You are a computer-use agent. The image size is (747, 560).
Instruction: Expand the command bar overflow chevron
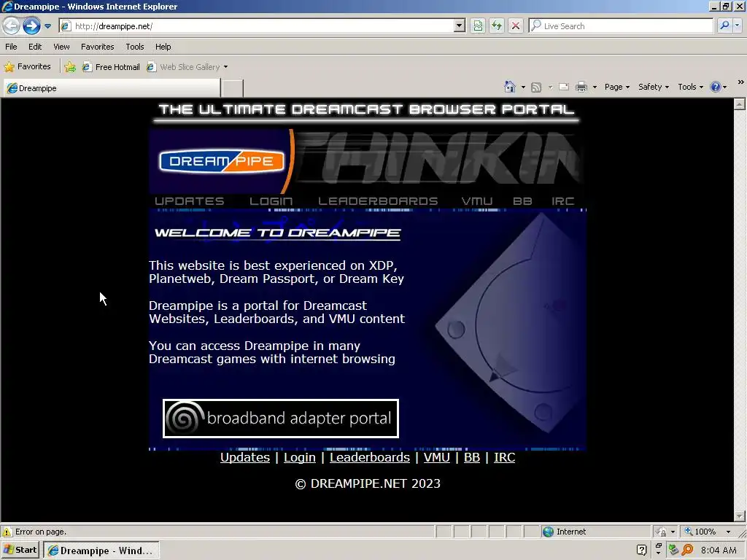(x=741, y=82)
